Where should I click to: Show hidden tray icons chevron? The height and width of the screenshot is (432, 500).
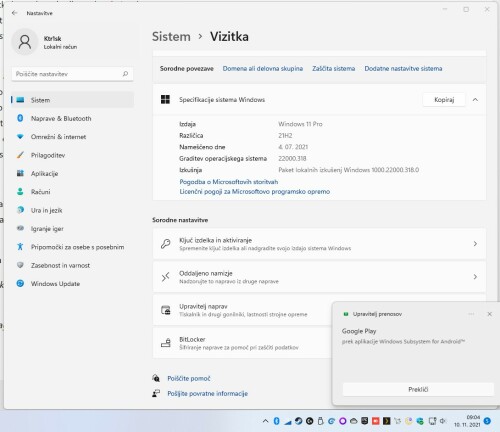[265, 421]
